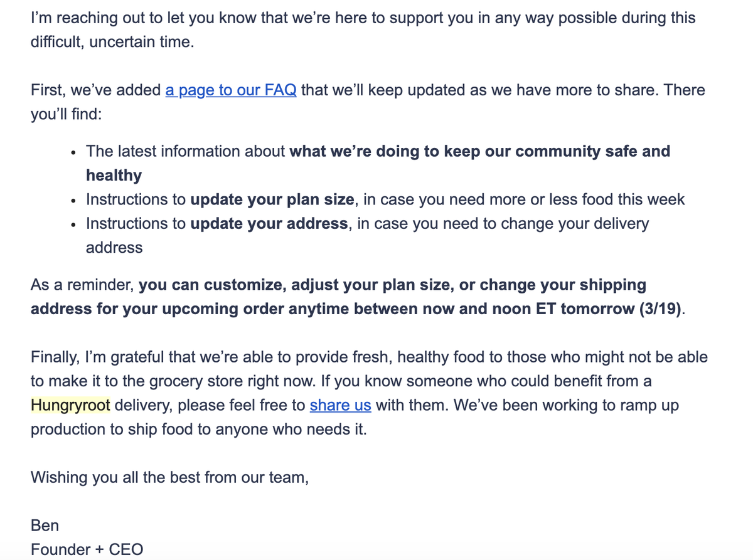Click the third bullet point marker
The height and width of the screenshot is (560, 753).
[74, 225]
